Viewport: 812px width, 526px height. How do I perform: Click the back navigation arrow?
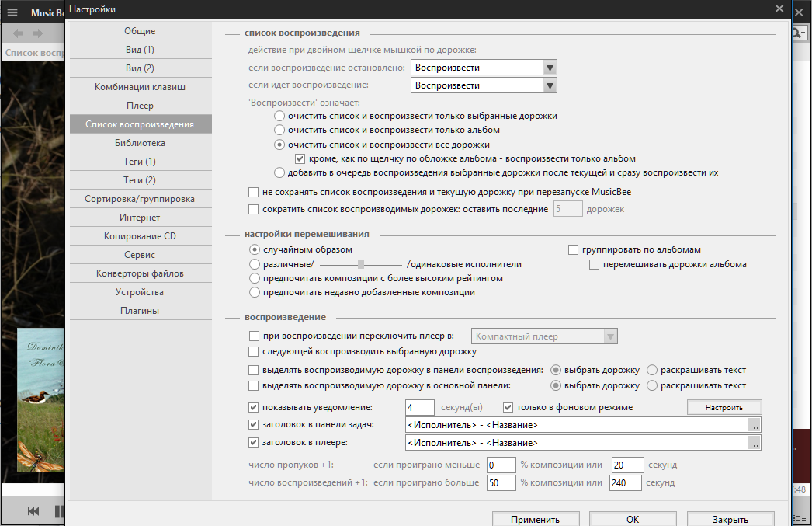[17, 33]
